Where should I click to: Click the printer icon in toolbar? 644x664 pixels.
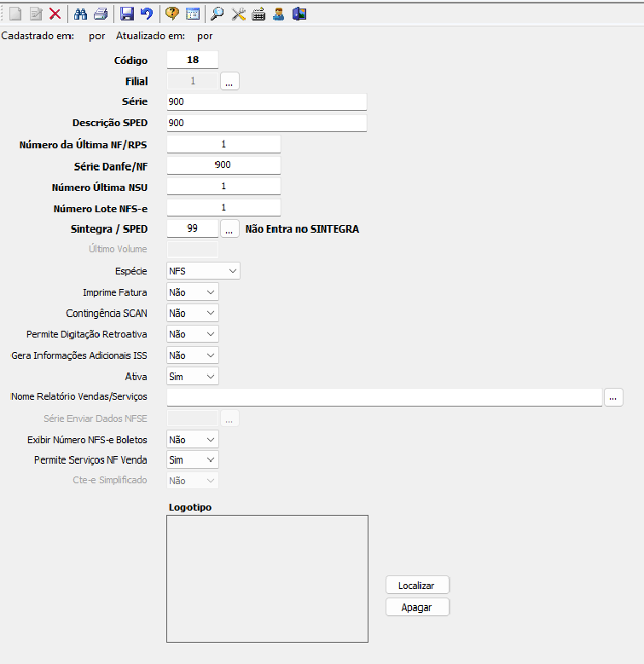tap(100, 14)
